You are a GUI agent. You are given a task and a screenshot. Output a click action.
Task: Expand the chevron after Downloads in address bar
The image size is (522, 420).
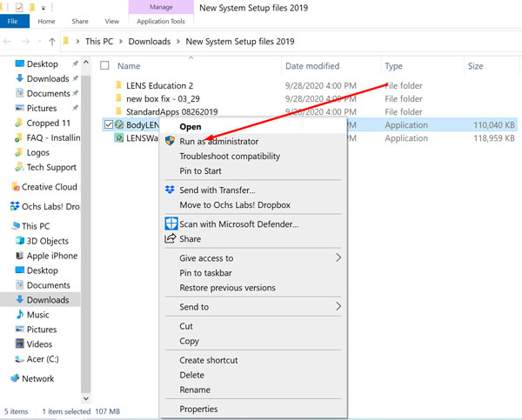tap(178, 41)
